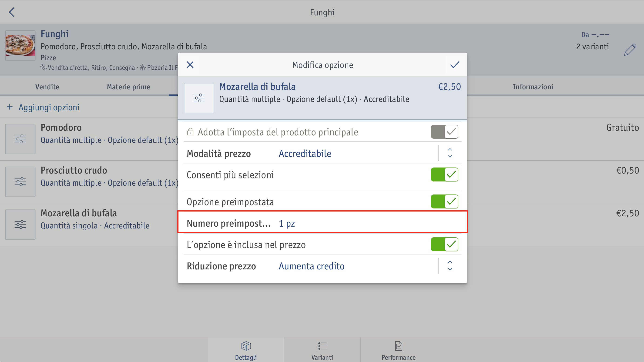Screen dimensions: 644x362
Task: Click the pencil edit icon for Funghi
Action: point(630,50)
